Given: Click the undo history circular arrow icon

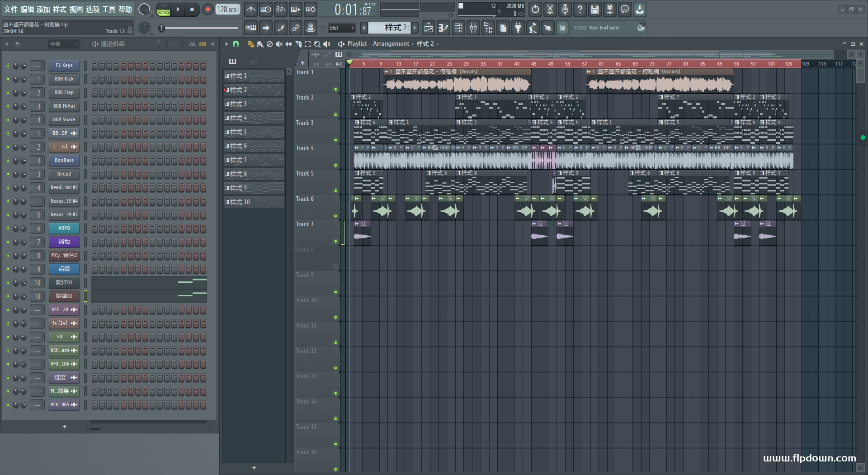Looking at the screenshot, I should click(x=535, y=9).
